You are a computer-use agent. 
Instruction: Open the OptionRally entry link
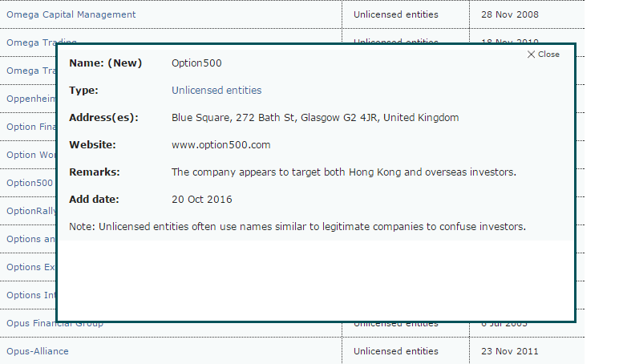coord(30,211)
